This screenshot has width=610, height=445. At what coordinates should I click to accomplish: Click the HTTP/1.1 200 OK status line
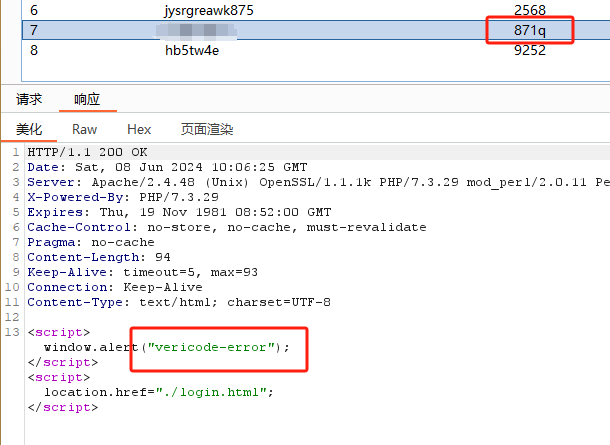(x=87, y=152)
